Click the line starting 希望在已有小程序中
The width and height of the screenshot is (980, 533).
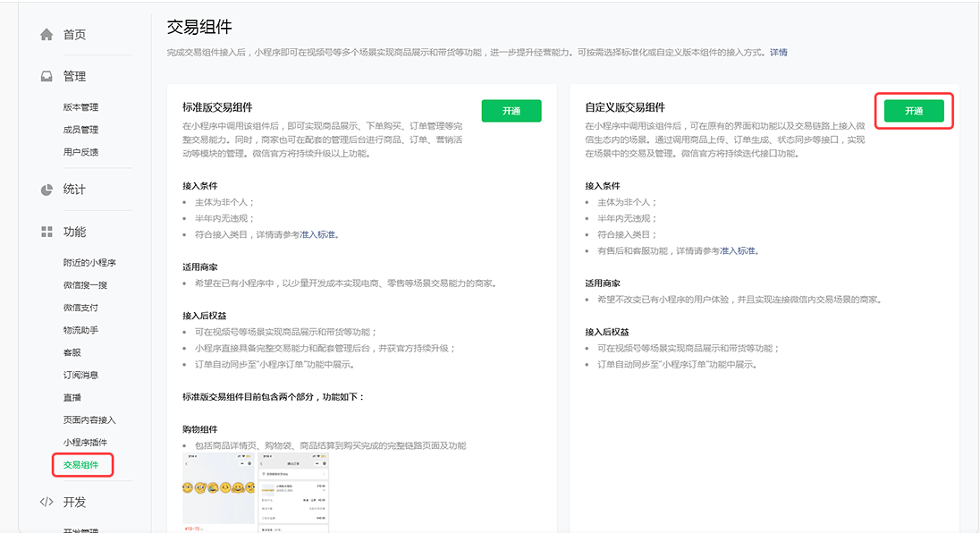(x=346, y=283)
